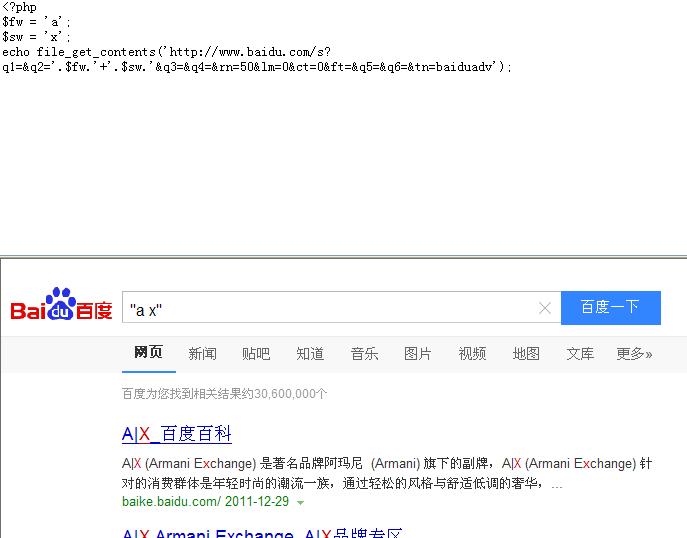The height and width of the screenshot is (538, 687).
Task: Go to the 地图 tab
Action: (x=526, y=353)
